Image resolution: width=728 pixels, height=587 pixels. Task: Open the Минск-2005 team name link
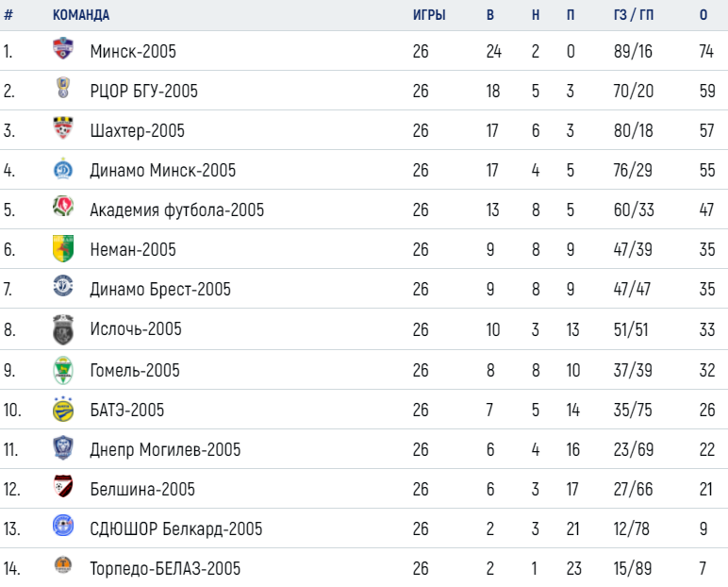coord(133,51)
